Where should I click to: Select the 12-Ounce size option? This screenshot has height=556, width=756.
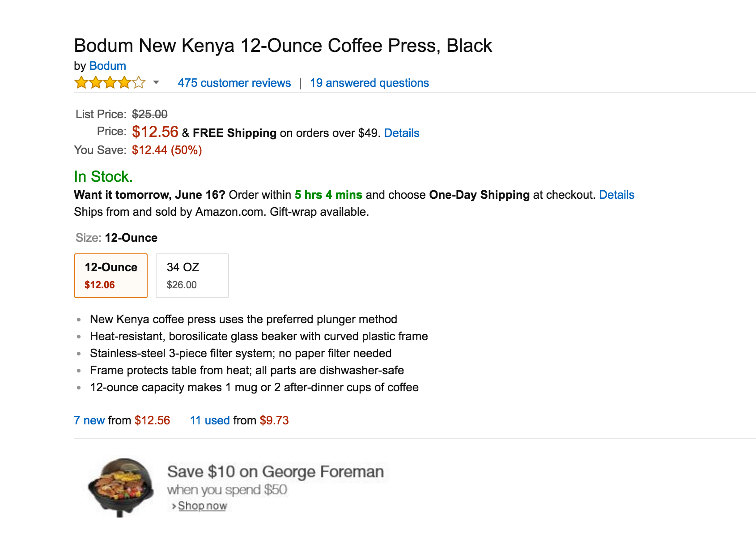coord(111,275)
